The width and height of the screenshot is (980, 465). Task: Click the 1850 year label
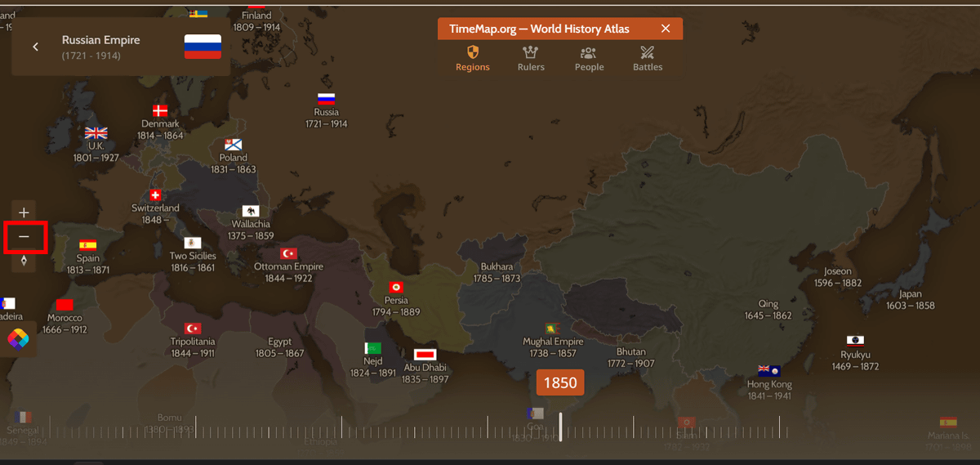[560, 382]
